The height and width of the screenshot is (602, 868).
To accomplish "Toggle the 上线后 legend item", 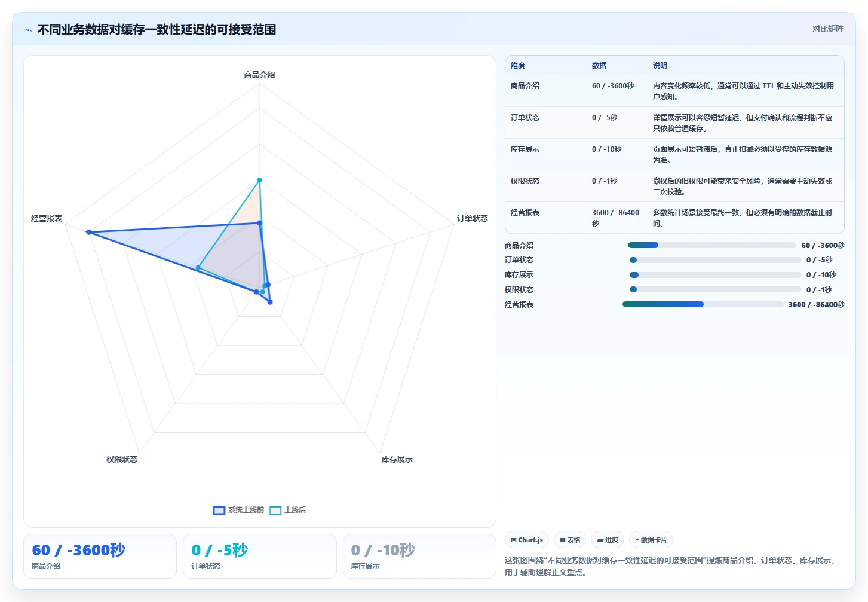I will [287, 510].
